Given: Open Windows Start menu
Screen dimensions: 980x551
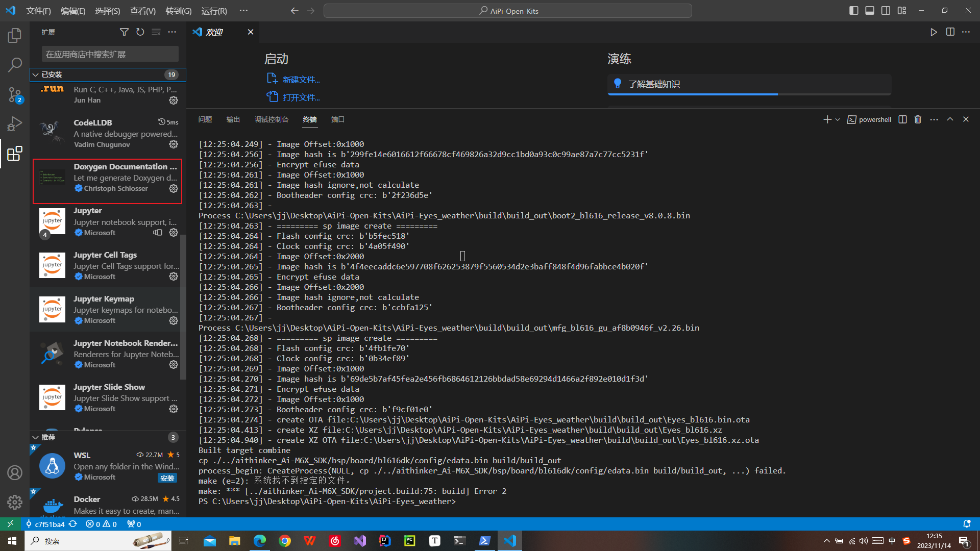Looking at the screenshot, I should tap(12, 541).
